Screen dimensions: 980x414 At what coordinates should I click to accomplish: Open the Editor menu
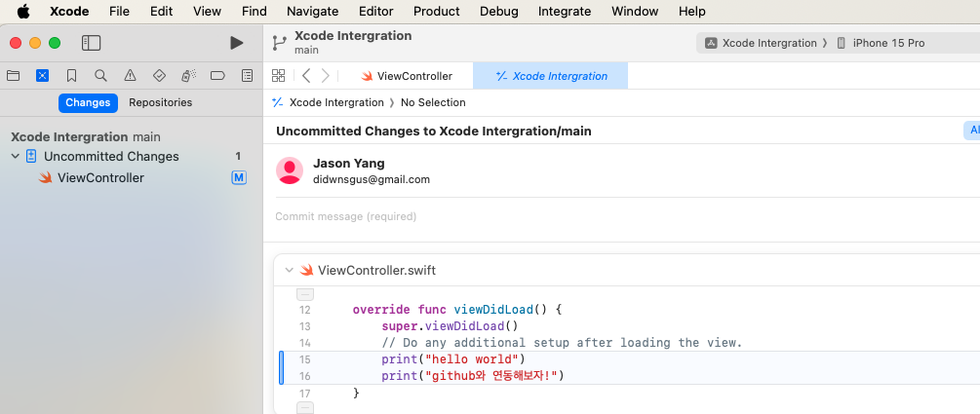pyautogui.click(x=376, y=12)
